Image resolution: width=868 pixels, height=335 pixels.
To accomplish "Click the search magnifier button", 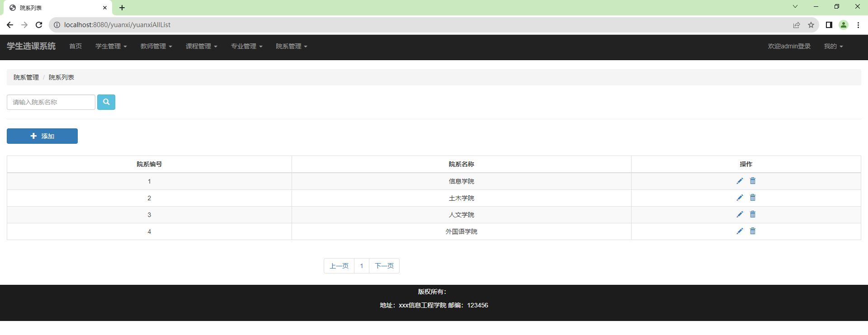I will [x=106, y=102].
